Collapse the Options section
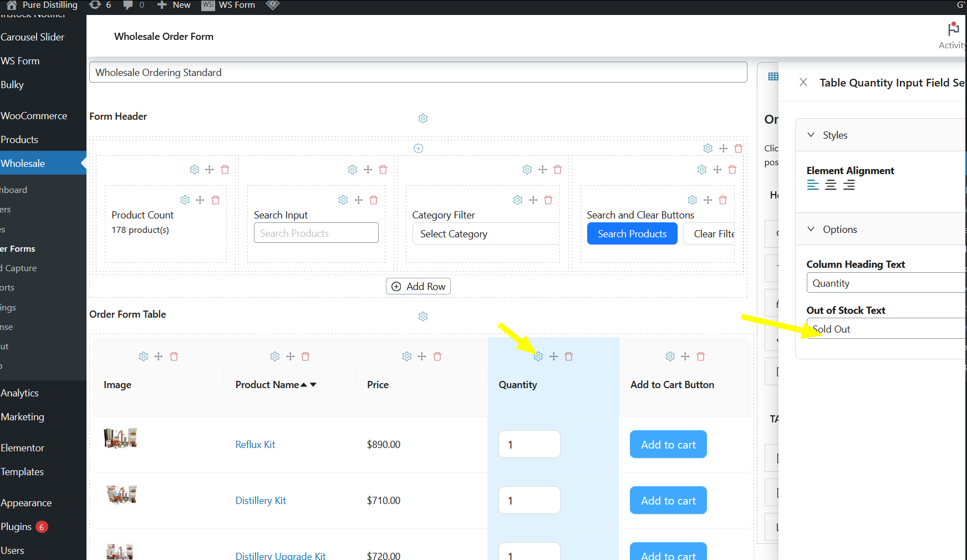The width and height of the screenshot is (967, 560). click(x=811, y=230)
